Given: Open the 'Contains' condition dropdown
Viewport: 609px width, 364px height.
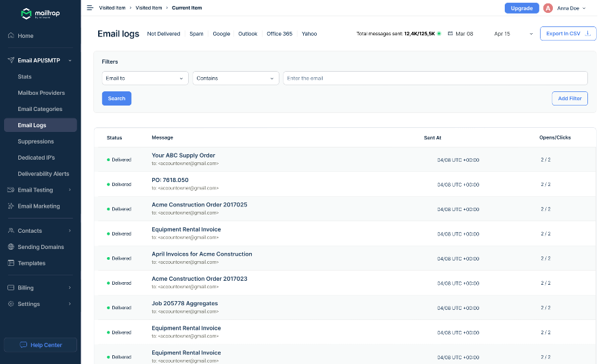Looking at the screenshot, I should pos(235,78).
